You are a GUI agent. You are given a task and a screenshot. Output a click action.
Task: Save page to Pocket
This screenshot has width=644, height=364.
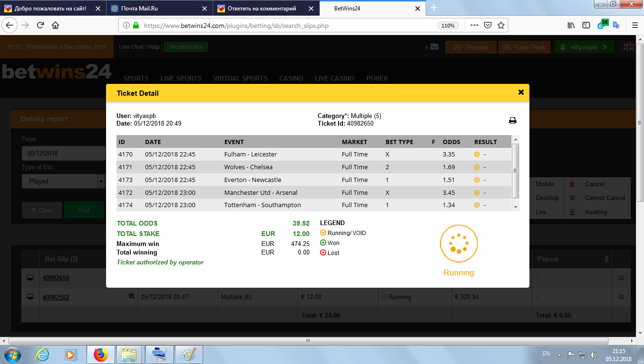(487, 26)
